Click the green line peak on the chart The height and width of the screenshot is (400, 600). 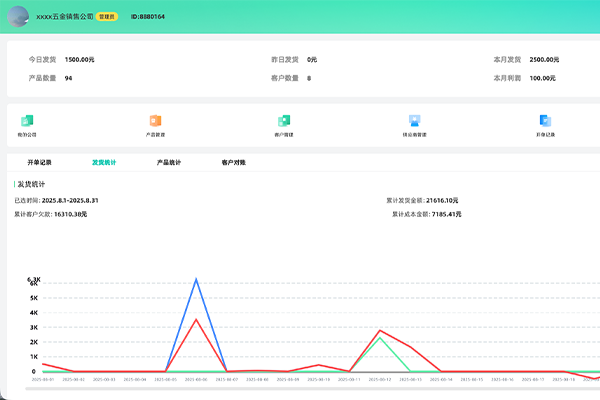pyautogui.click(x=379, y=337)
